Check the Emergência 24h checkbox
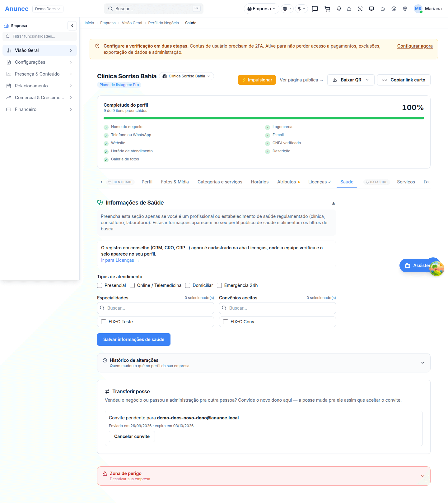448x503 pixels. tap(219, 285)
